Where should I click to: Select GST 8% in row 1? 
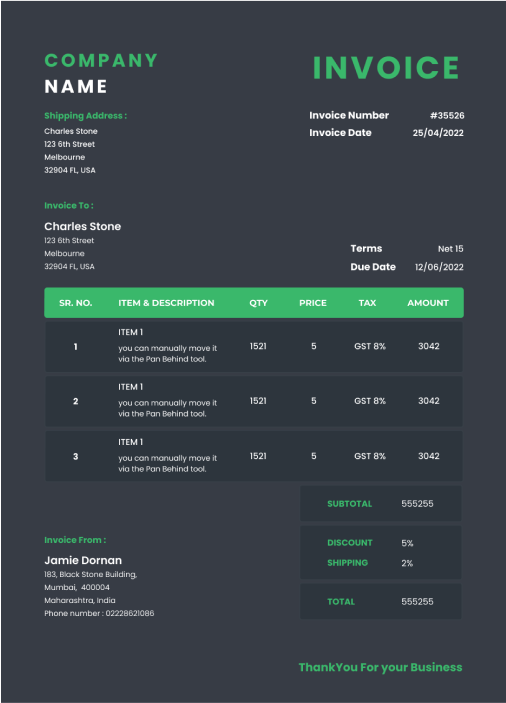[x=370, y=346]
